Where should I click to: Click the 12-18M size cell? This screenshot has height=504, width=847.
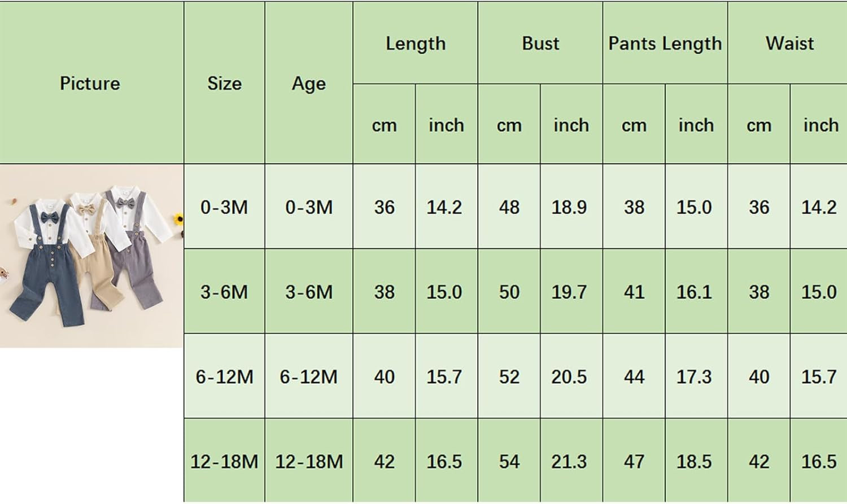click(224, 461)
